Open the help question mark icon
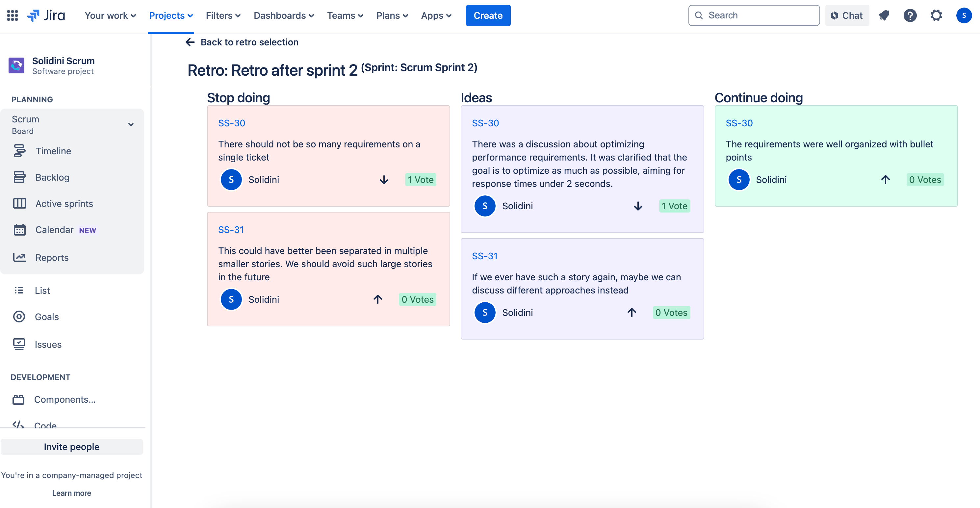Image resolution: width=980 pixels, height=508 pixels. (910, 15)
